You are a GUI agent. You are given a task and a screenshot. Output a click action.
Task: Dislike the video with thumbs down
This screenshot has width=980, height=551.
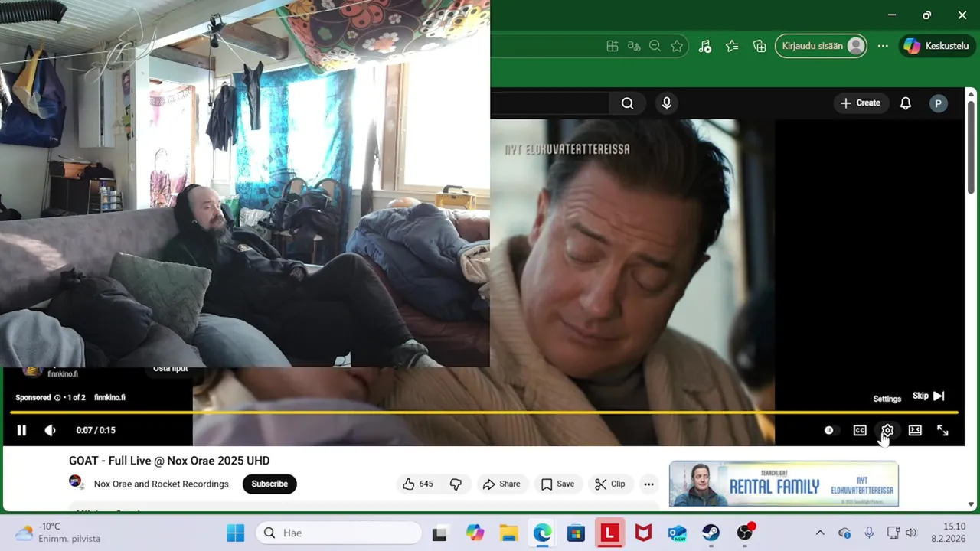click(456, 484)
